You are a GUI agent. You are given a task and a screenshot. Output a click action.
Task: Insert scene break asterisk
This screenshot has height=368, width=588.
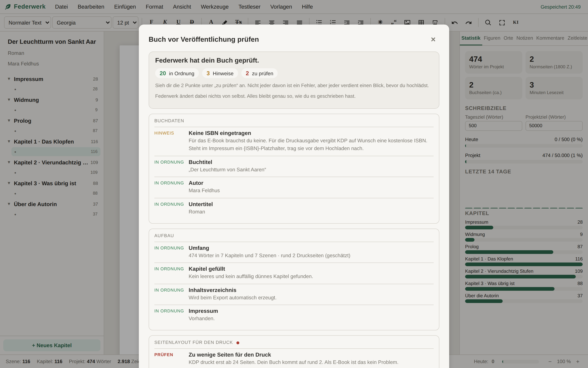(380, 22)
